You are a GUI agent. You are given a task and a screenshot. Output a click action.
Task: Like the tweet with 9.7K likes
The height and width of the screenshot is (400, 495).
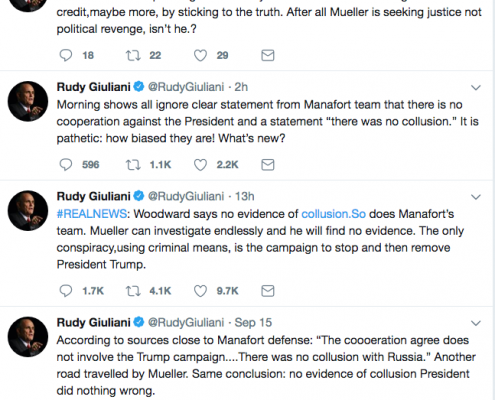point(200,291)
